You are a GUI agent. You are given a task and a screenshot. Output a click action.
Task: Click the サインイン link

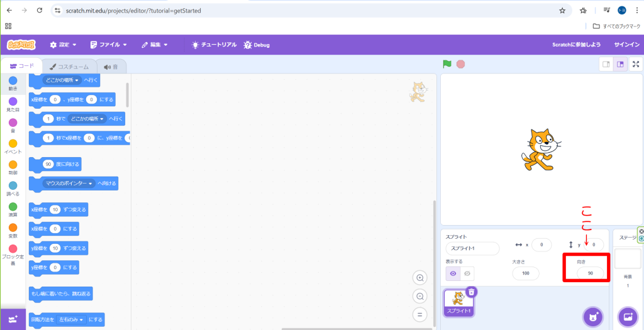coord(626,45)
